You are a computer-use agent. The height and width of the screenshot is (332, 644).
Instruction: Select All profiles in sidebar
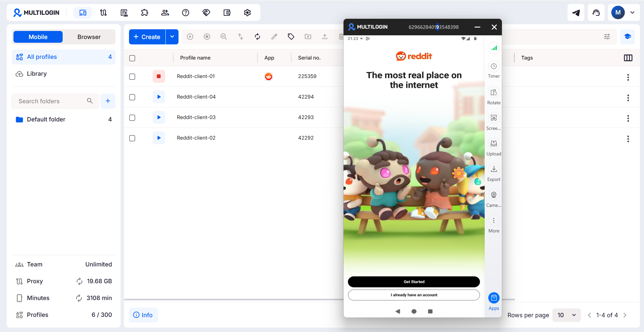(64, 57)
